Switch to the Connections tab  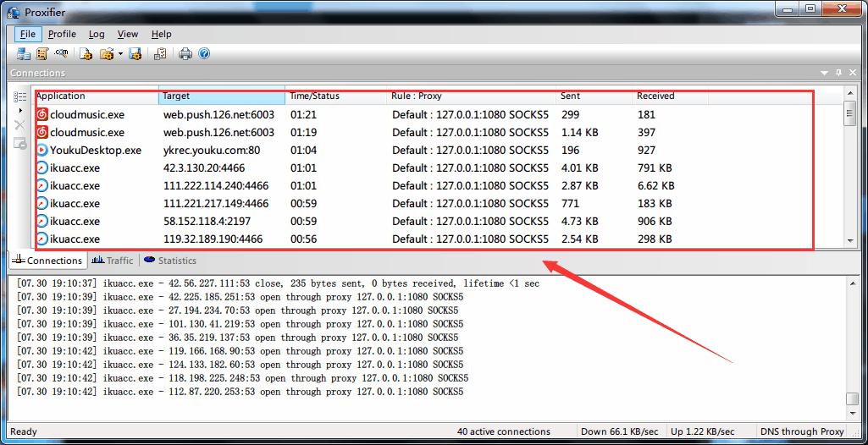coord(48,261)
